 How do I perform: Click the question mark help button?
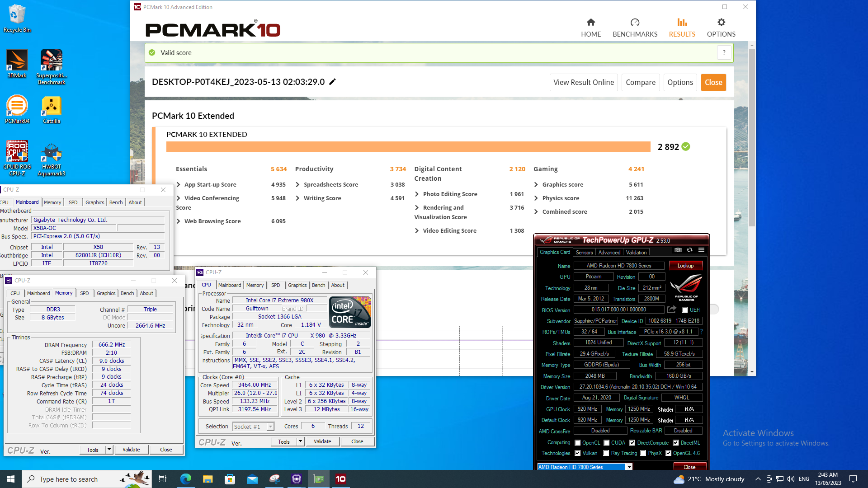(x=724, y=53)
